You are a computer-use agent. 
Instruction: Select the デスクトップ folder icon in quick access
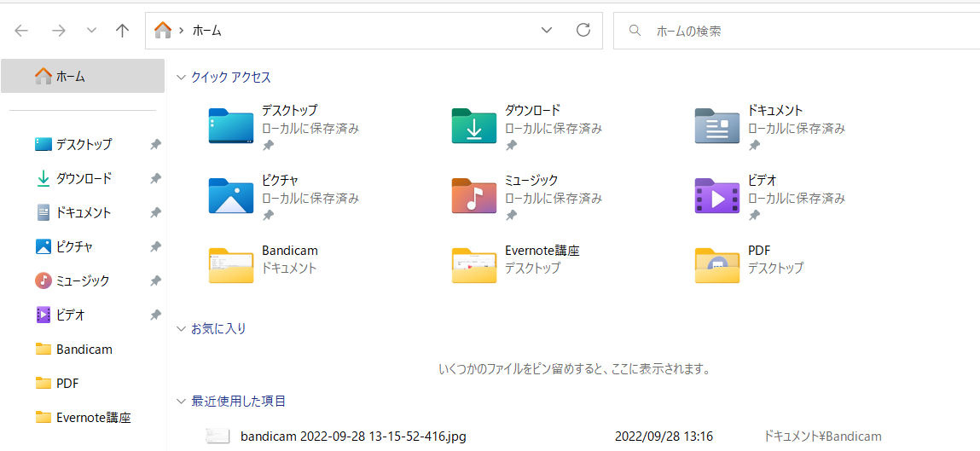pyautogui.click(x=230, y=126)
